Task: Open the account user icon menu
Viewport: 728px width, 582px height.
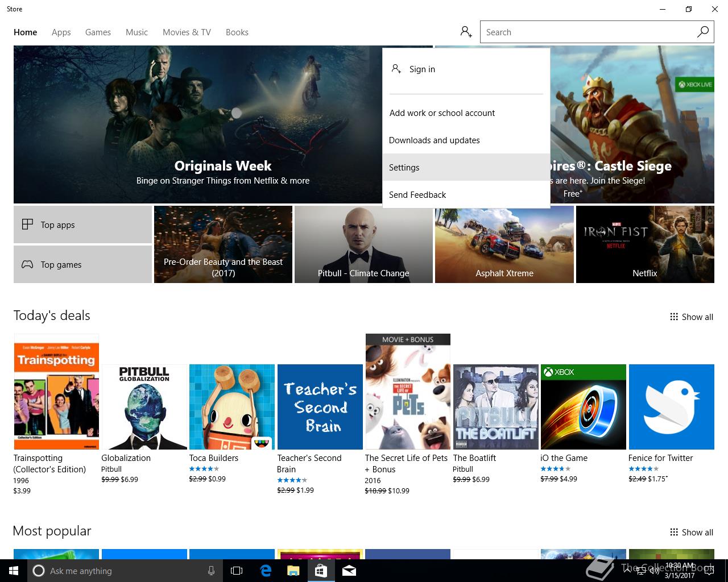Action: tap(466, 32)
